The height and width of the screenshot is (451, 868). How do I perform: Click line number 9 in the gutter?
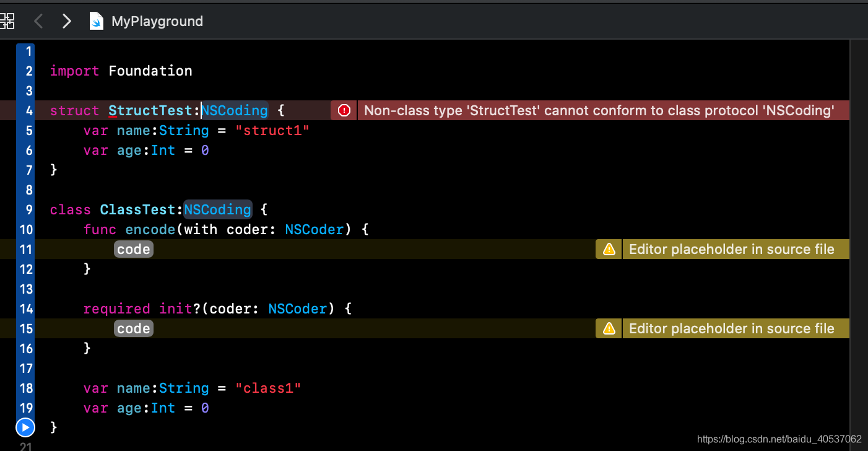click(x=29, y=209)
